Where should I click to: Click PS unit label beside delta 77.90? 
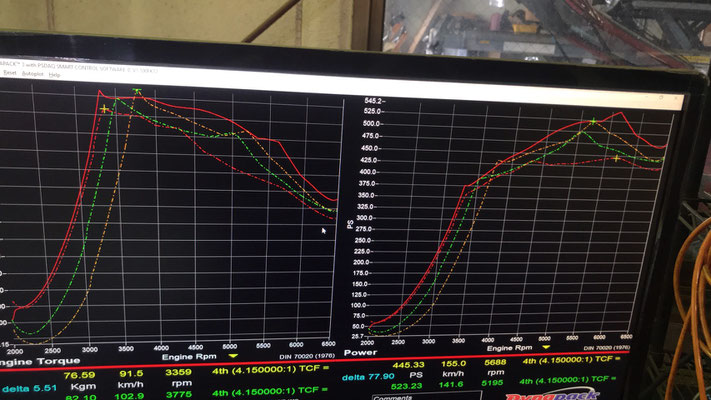pyautogui.click(x=416, y=375)
